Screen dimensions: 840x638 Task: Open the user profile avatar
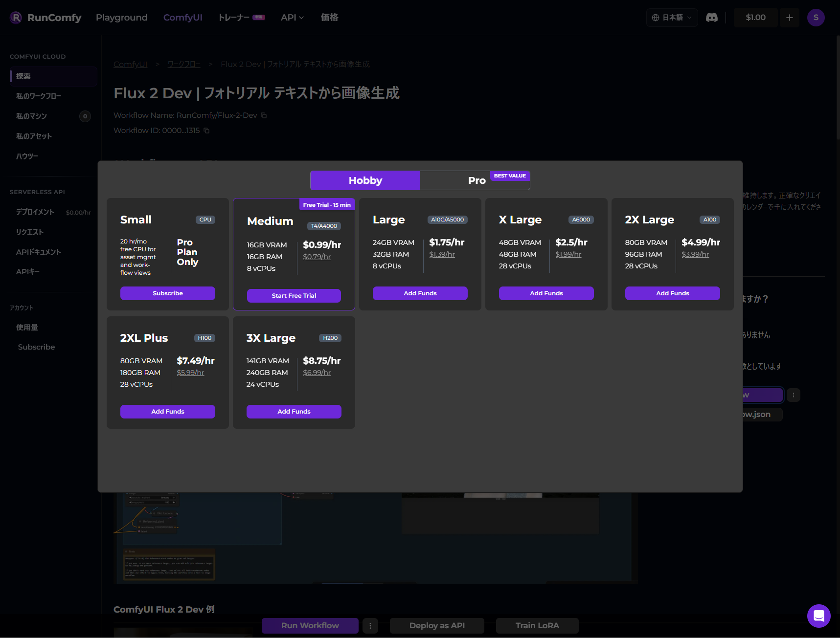816,18
